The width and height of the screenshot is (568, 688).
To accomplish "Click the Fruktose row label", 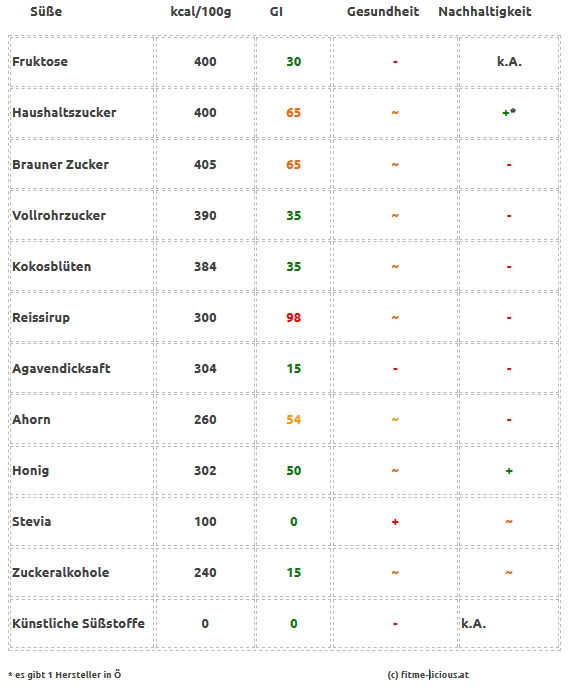I will [x=40, y=61].
